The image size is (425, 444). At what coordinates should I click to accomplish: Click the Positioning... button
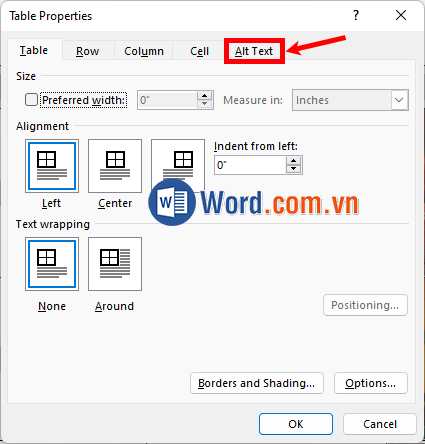tap(365, 305)
